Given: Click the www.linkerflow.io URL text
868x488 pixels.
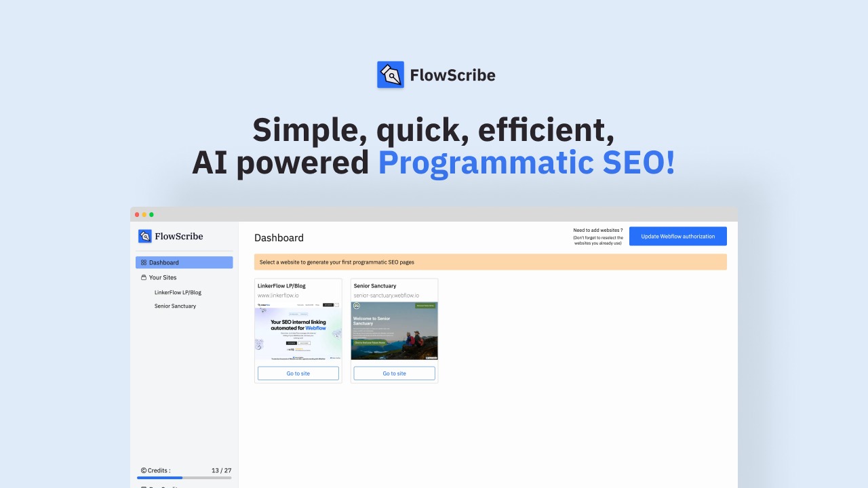Looking at the screenshot, I should click(278, 296).
